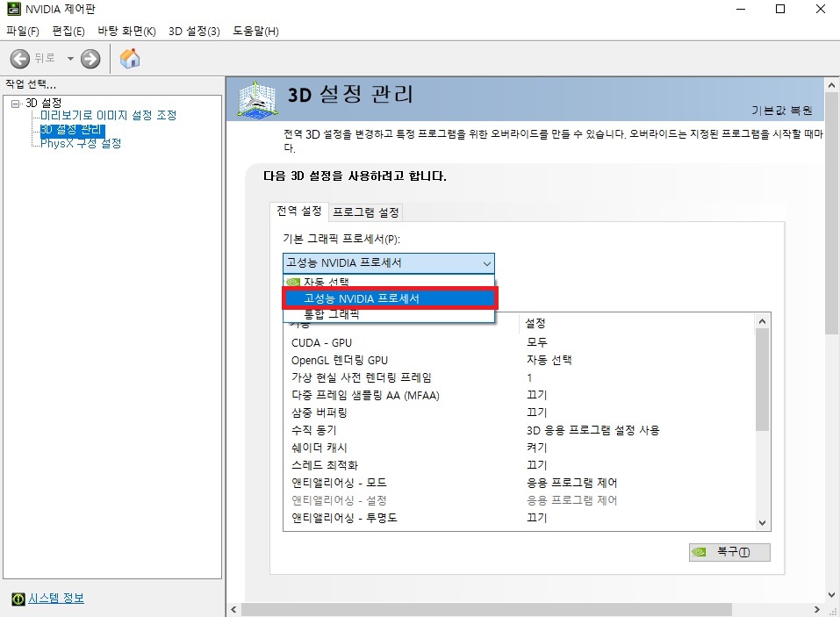Screen dimensions: 840x617
Task: Open the back history dropdown arrow
Action: [x=70, y=59]
